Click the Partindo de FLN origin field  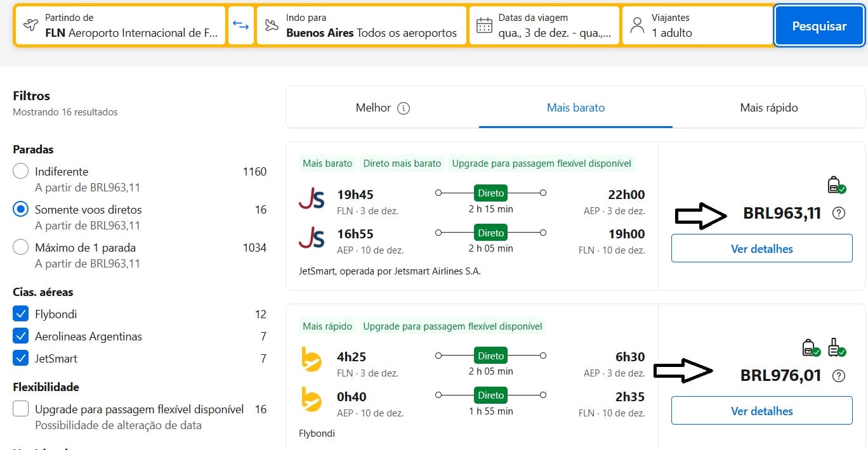point(120,26)
